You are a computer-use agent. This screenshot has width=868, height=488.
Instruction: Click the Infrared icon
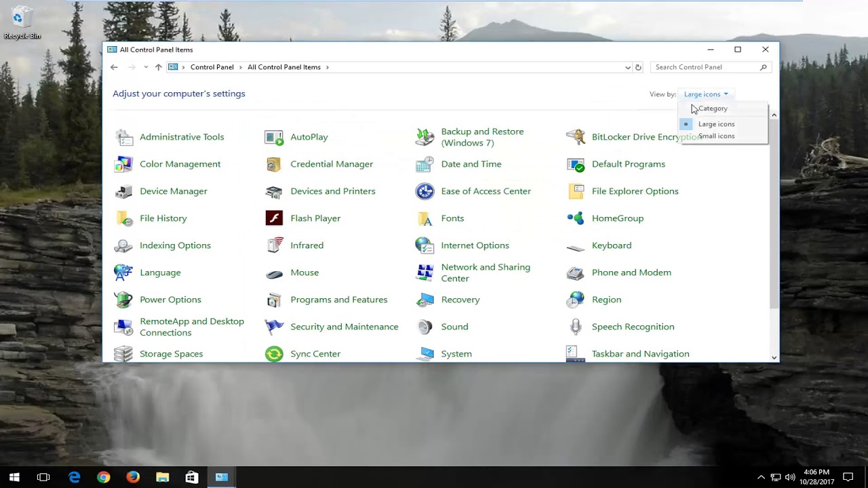click(x=274, y=245)
